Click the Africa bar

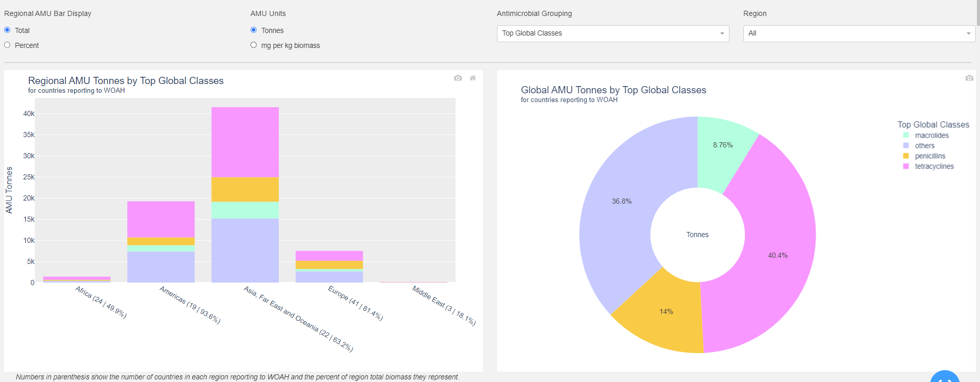tap(77, 279)
